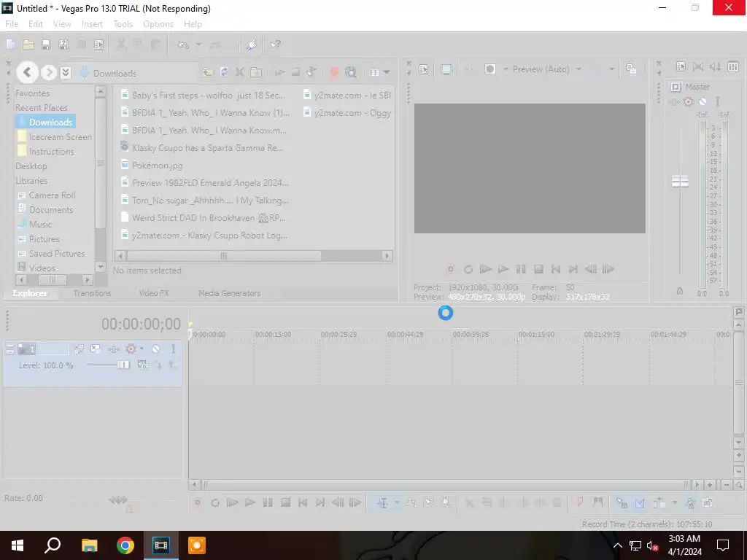Image resolution: width=747 pixels, height=560 pixels.
Task: Toggle Auto Preview in Explorer toolbar
Action: pos(312,72)
